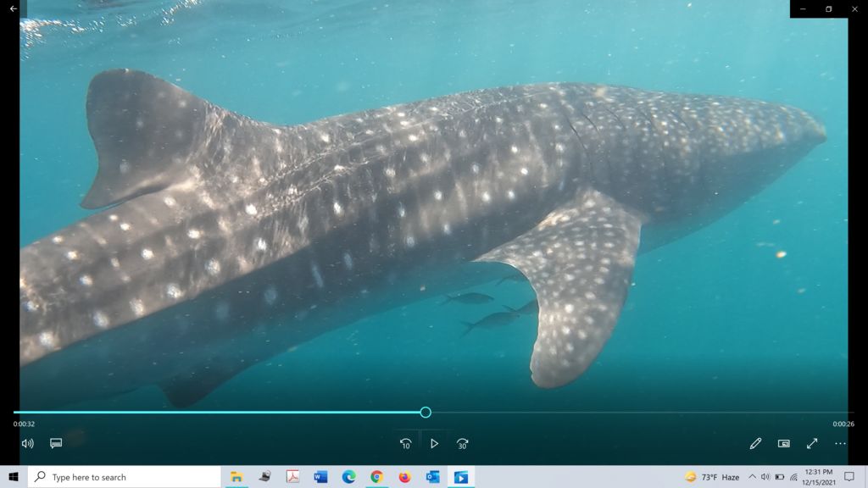Open File Explorer from the taskbar
This screenshot has width=868, height=488.
(236, 477)
